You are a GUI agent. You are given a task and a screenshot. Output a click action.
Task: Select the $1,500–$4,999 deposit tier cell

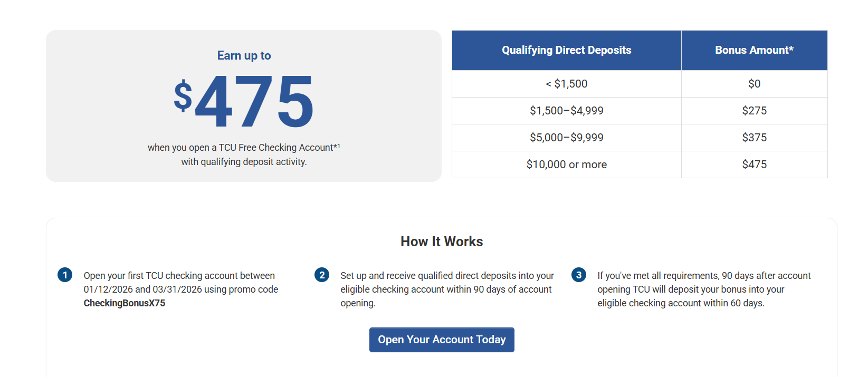(x=566, y=111)
